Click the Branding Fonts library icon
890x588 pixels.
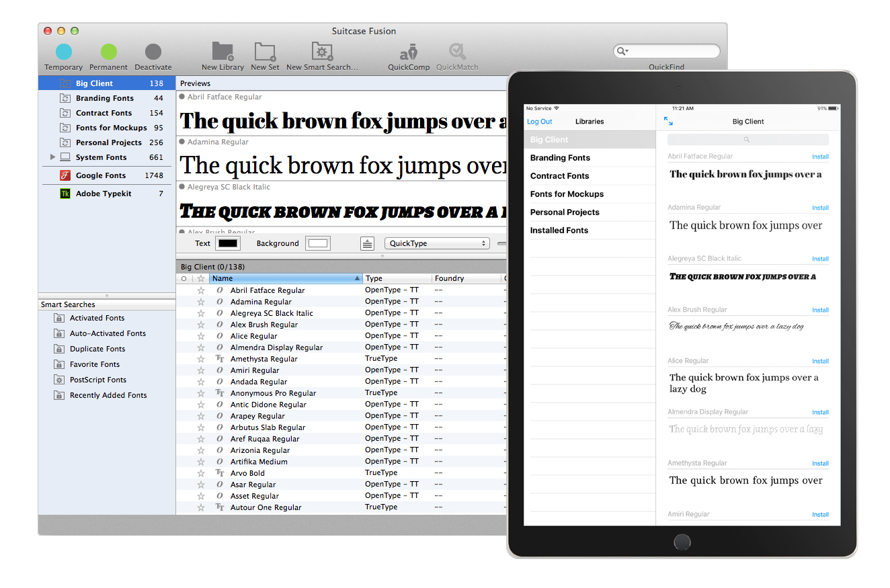[x=65, y=98]
